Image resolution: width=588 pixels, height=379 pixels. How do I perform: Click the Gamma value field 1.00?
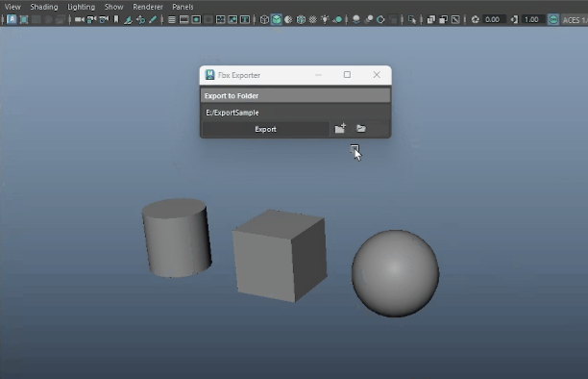coord(532,19)
